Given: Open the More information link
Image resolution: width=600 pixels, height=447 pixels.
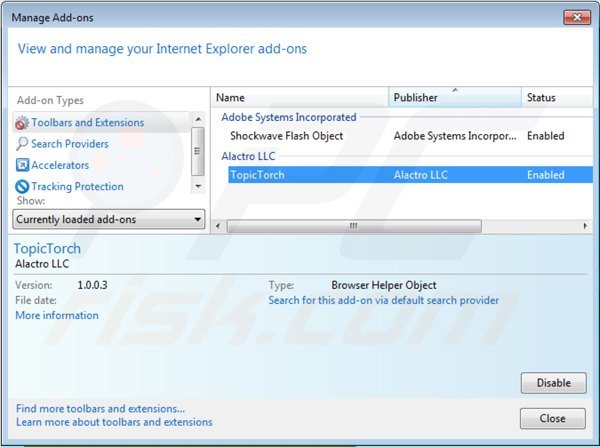Looking at the screenshot, I should click(x=57, y=316).
